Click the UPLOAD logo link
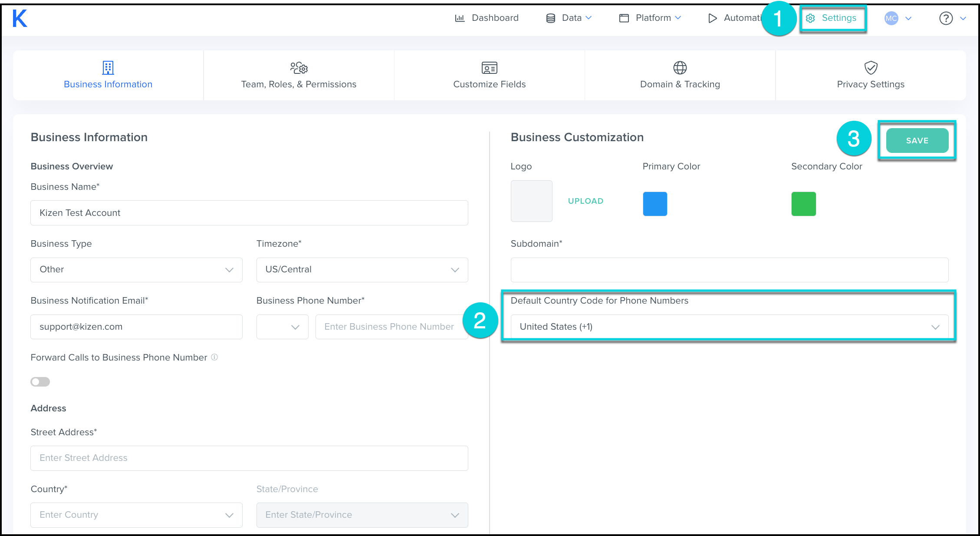This screenshot has height=536, width=980. click(585, 201)
